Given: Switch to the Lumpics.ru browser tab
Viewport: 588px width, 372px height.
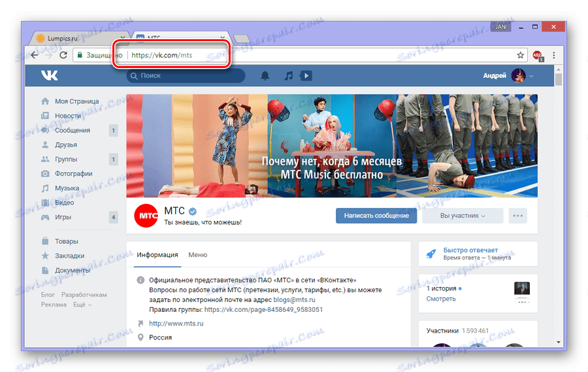Looking at the screenshot, I should click(x=80, y=38).
